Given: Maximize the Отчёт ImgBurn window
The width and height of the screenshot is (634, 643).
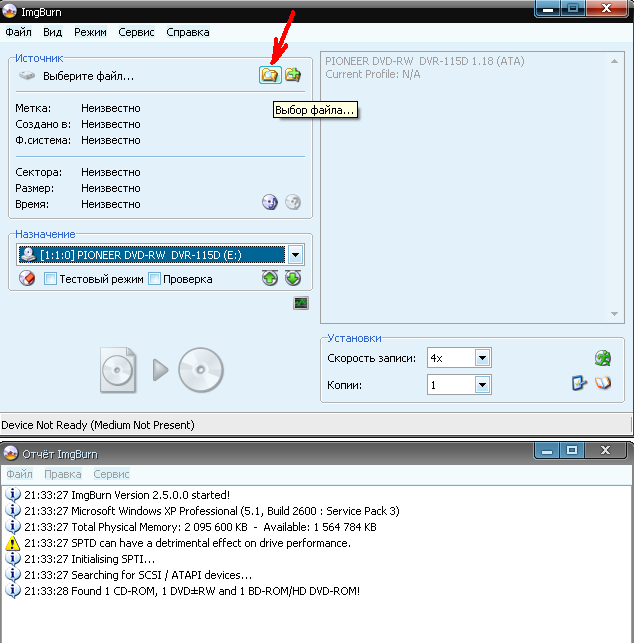Looking at the screenshot, I should pos(572,451).
